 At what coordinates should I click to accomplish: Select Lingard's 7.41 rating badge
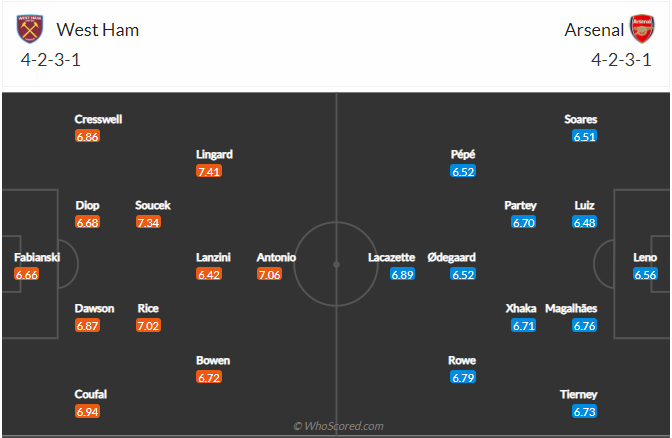209,172
